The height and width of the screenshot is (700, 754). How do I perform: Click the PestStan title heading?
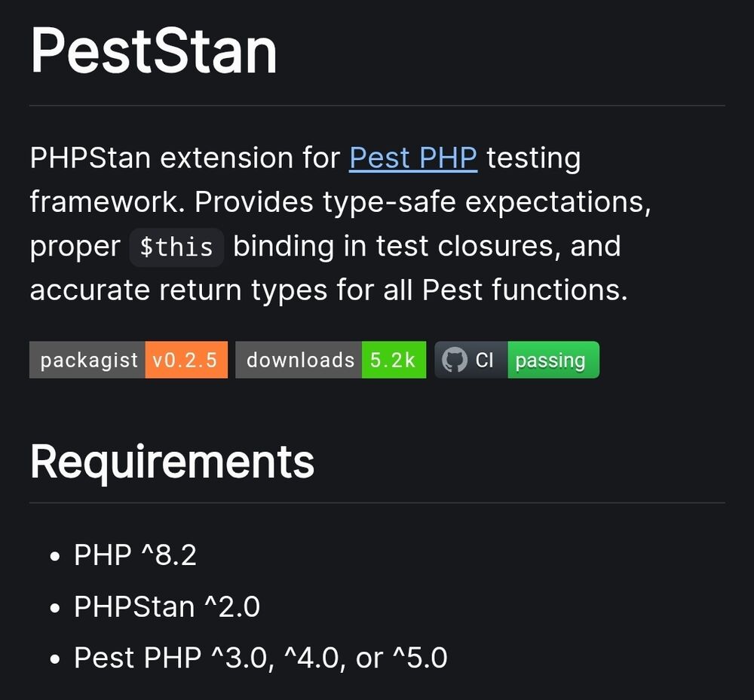tap(154, 51)
